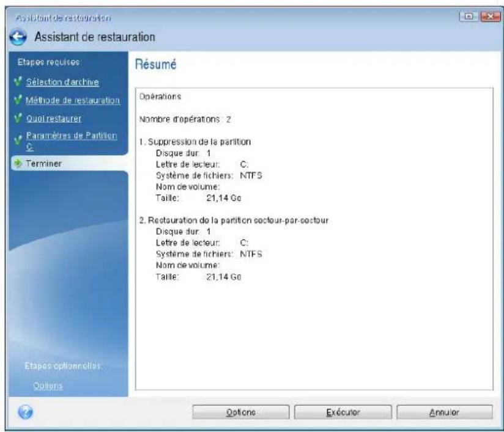Click '1. Suppression de la partition' line

(195, 142)
